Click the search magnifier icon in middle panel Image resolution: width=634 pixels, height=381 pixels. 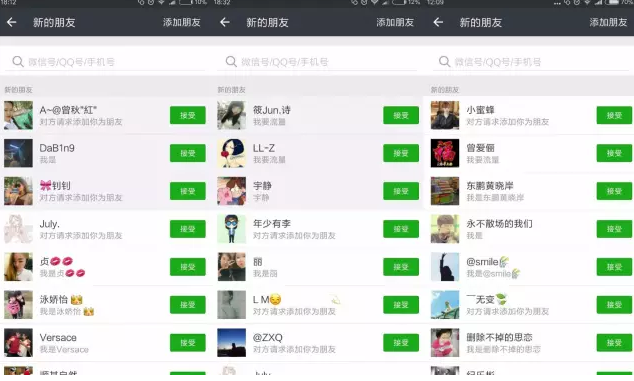(x=231, y=61)
